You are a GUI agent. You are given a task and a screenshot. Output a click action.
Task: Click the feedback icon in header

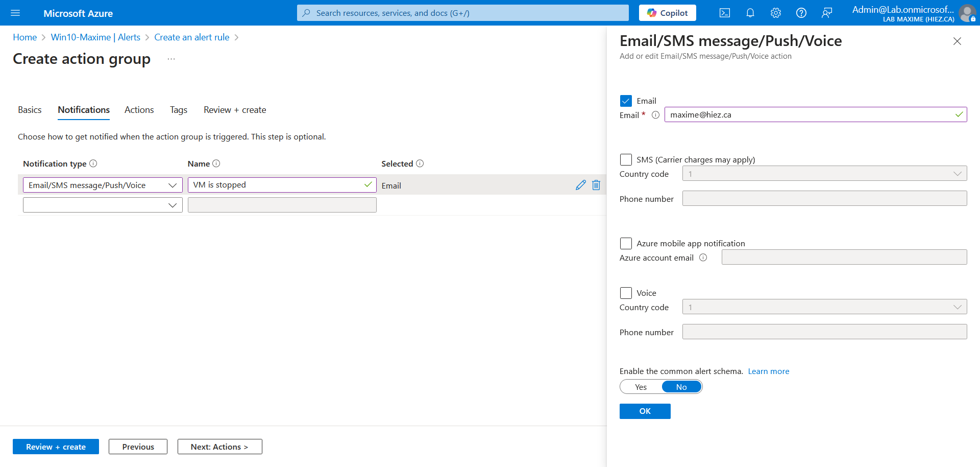pyautogui.click(x=826, y=13)
